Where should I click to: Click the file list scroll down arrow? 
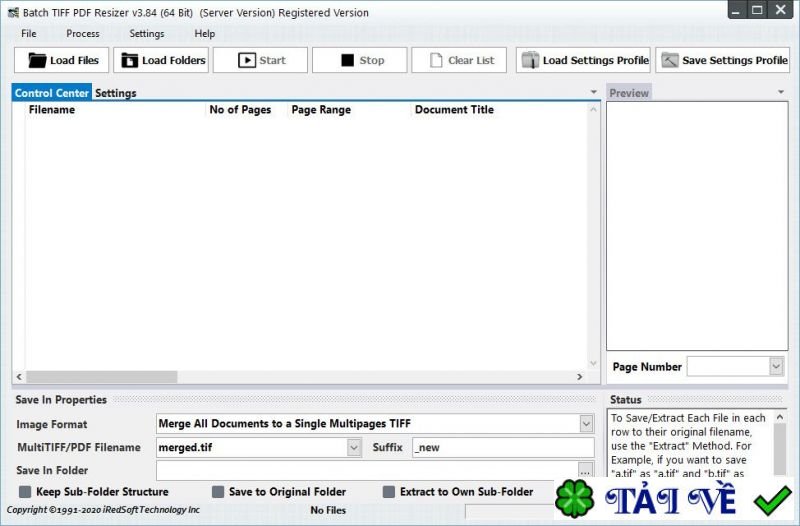pyautogui.click(x=593, y=363)
